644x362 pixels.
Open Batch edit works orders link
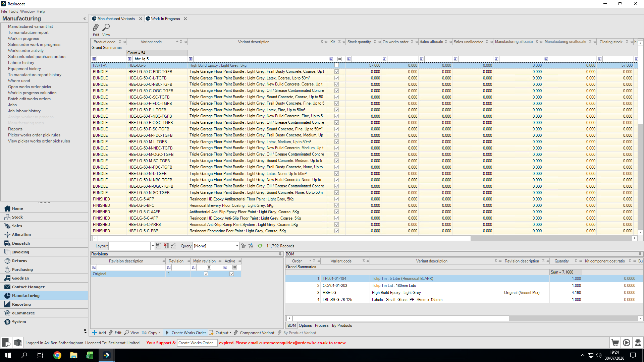(29, 99)
